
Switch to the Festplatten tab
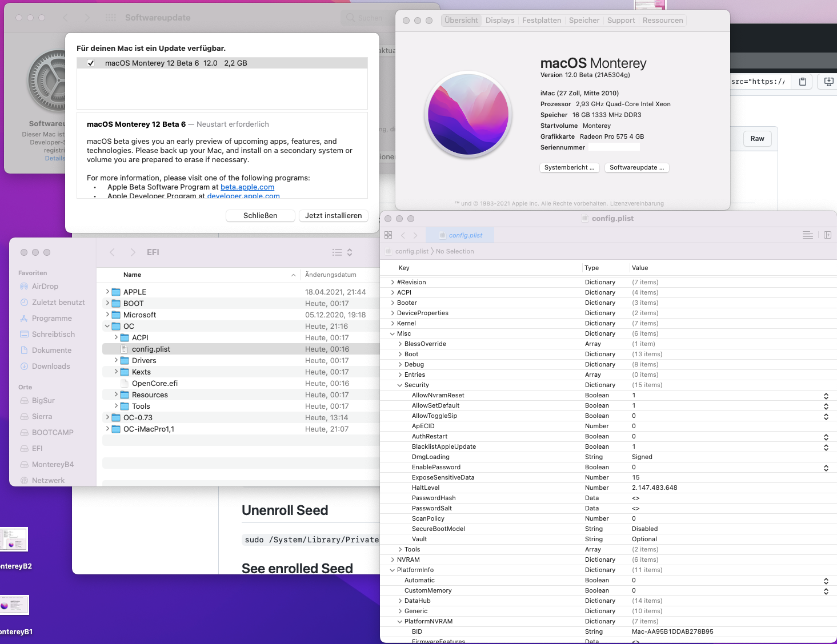pyautogui.click(x=542, y=21)
